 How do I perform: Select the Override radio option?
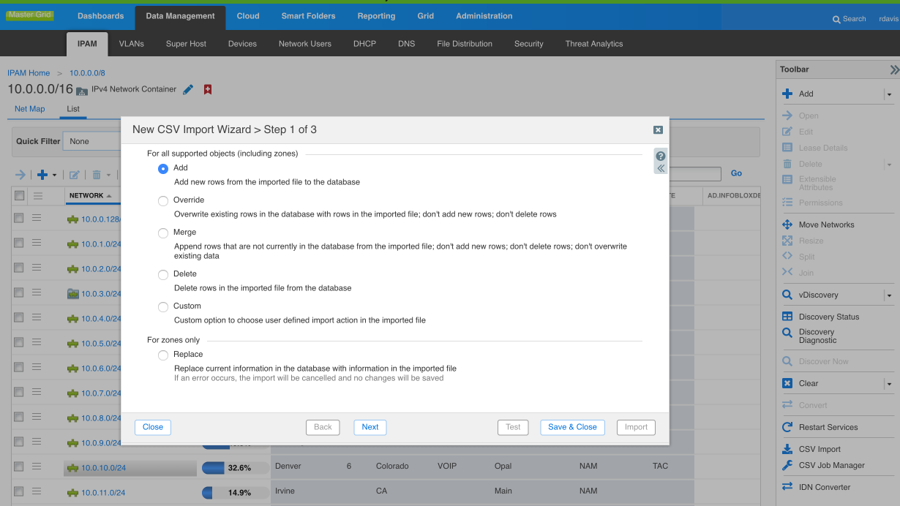click(163, 201)
